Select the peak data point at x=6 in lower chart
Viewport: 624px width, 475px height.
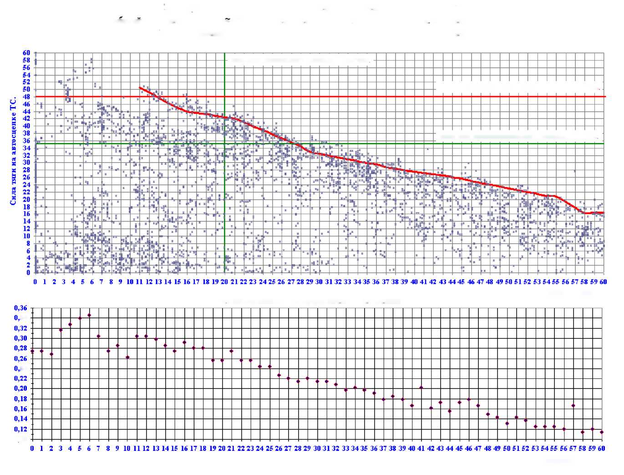89,315
